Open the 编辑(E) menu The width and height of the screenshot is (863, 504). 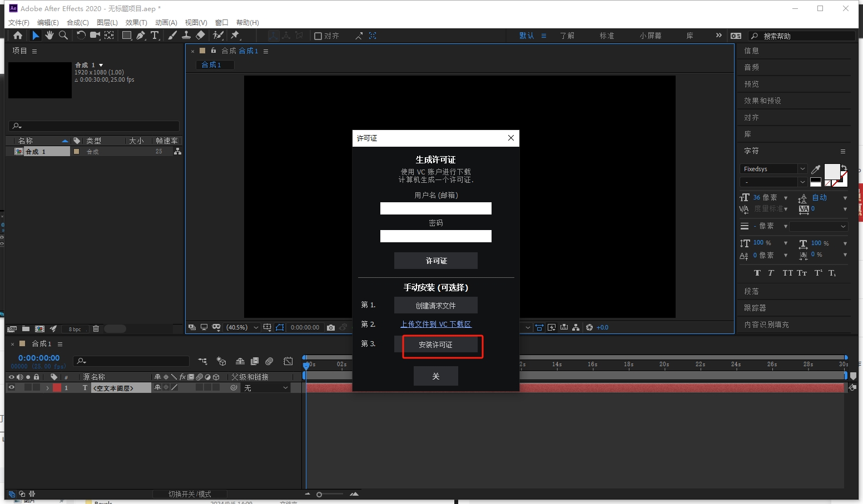[48, 22]
